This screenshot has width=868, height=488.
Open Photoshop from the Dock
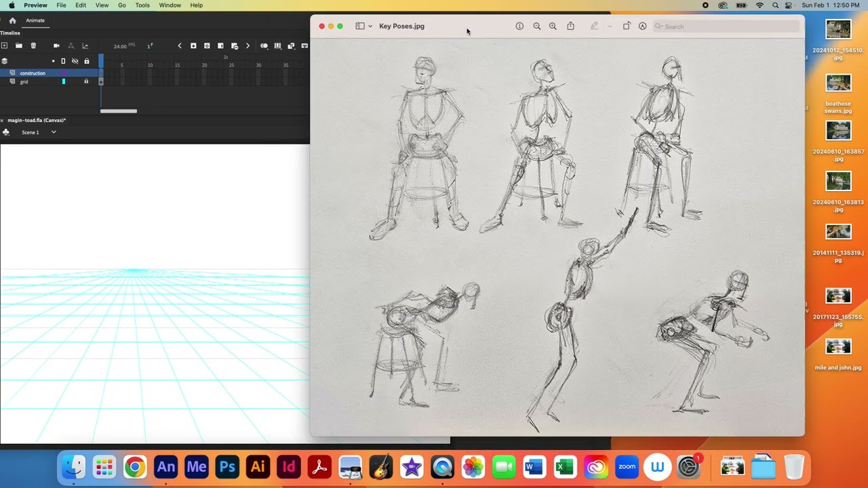point(227,467)
